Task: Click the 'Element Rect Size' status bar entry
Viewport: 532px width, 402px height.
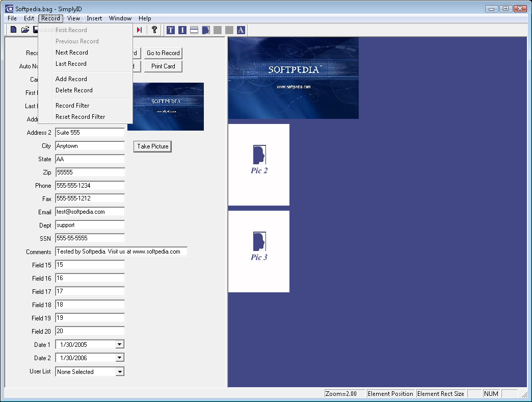Action: tap(441, 393)
